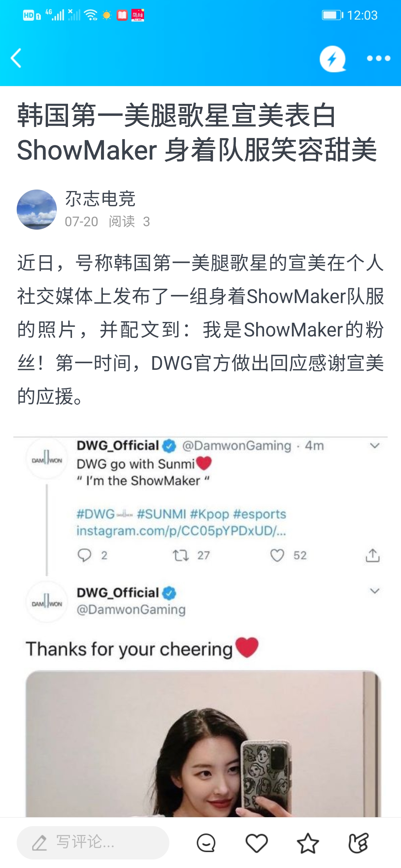
Task: Expand the first DWG_Official tweet chevron
Action: pos(375,445)
